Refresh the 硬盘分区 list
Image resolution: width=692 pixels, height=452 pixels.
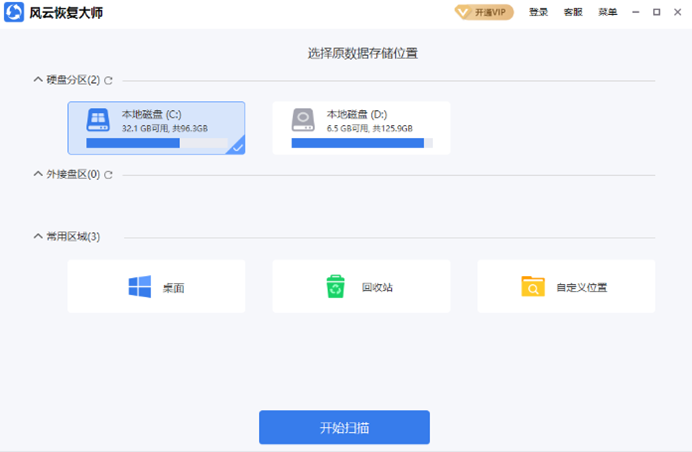(x=108, y=80)
